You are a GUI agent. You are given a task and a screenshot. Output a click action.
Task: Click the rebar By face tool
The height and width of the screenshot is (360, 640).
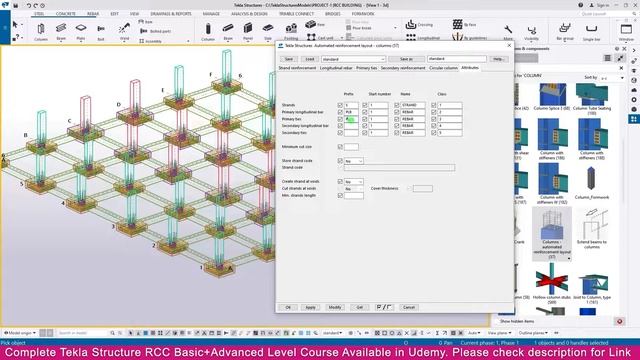(464, 24)
